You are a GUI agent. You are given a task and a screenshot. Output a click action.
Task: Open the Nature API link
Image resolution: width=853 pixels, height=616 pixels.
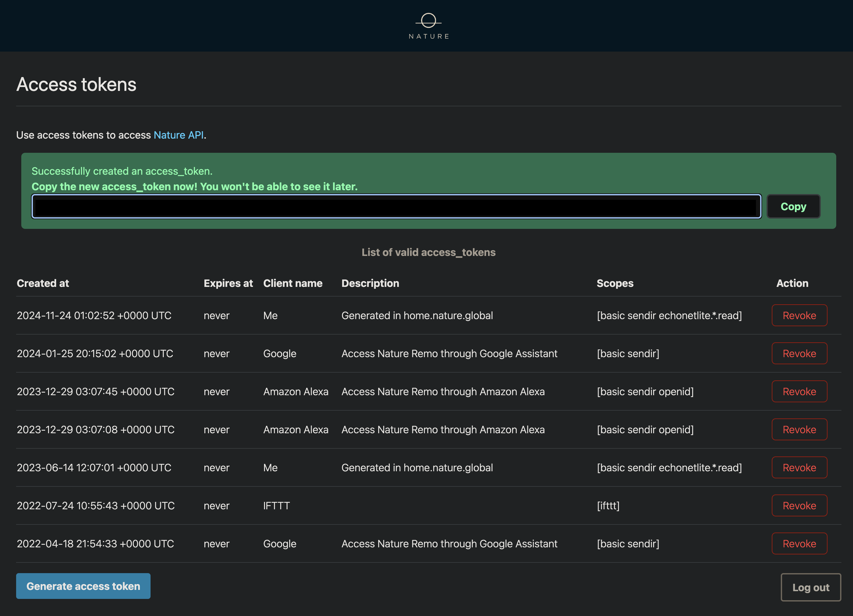pos(179,135)
